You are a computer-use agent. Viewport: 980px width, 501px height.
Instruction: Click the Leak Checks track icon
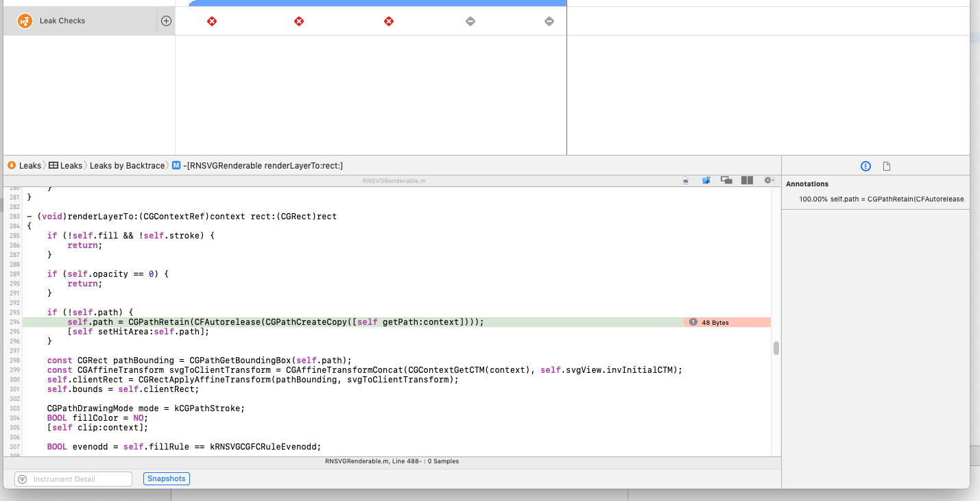click(25, 21)
